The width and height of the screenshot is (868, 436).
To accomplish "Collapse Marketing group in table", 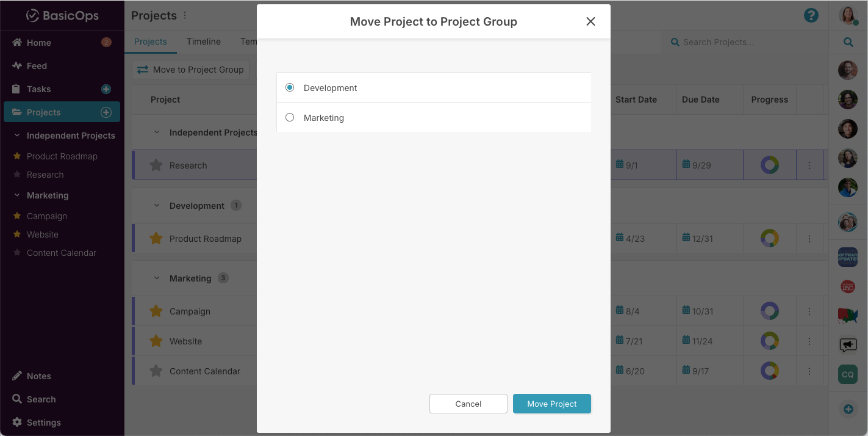I will [156, 278].
